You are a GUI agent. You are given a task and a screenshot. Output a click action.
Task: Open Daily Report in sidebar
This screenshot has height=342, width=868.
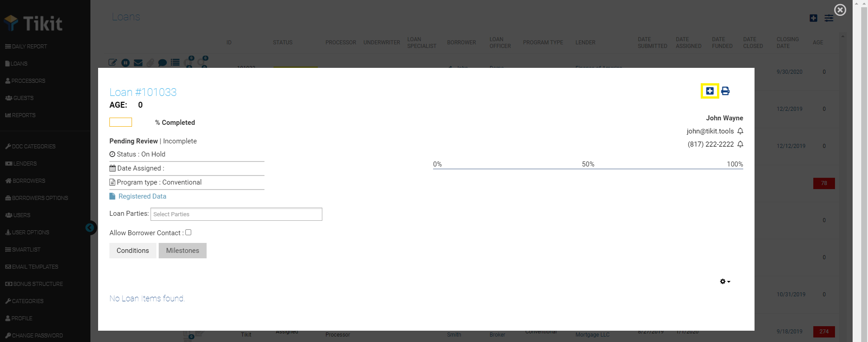26,47
